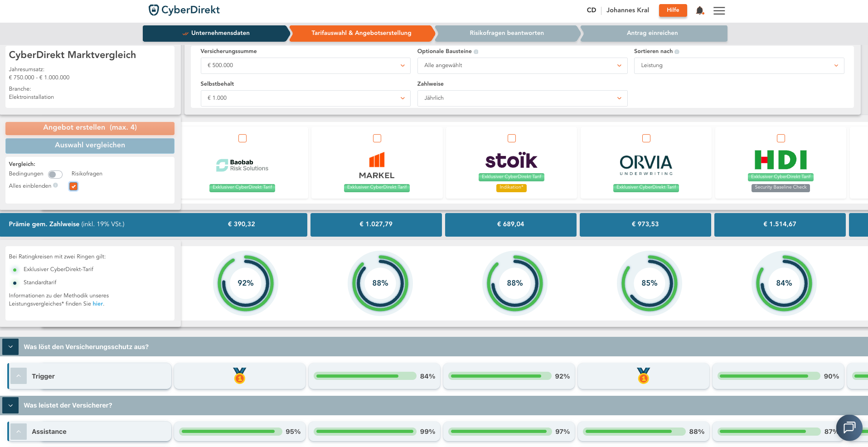The width and height of the screenshot is (868, 447).
Task: Click Orvia's 85% rating circle
Action: pos(650,283)
